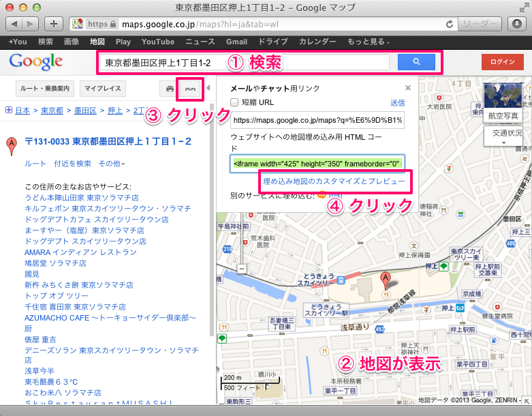
Task: Select the iframe HTML code field
Action: click(x=317, y=164)
